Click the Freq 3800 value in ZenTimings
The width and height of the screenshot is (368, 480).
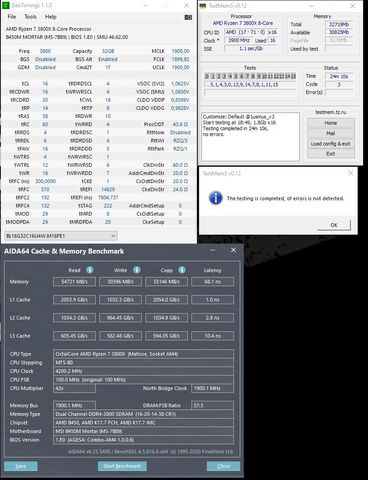(x=45, y=51)
